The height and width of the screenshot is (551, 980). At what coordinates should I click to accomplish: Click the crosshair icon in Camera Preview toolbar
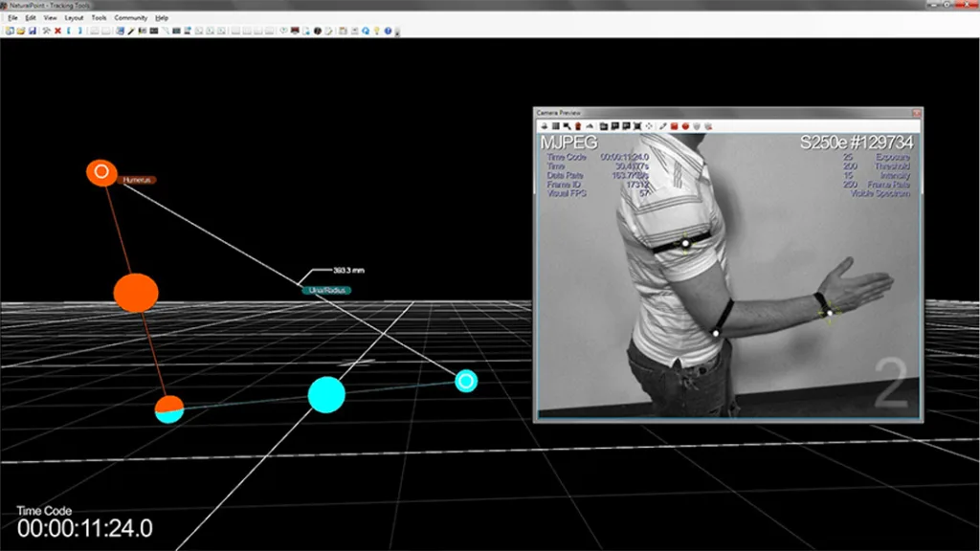point(649,126)
